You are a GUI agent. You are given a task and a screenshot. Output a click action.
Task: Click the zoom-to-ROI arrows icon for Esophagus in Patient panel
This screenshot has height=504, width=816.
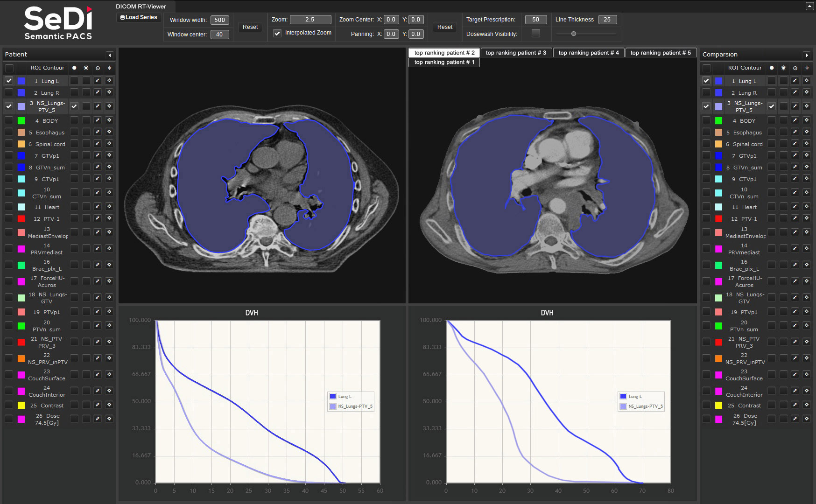[98, 132]
